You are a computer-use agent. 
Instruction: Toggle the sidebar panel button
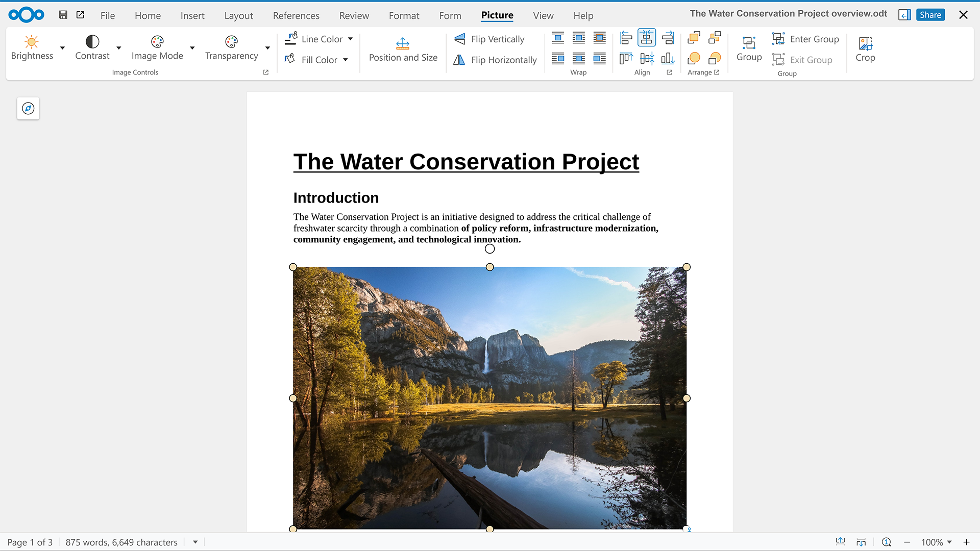(904, 15)
